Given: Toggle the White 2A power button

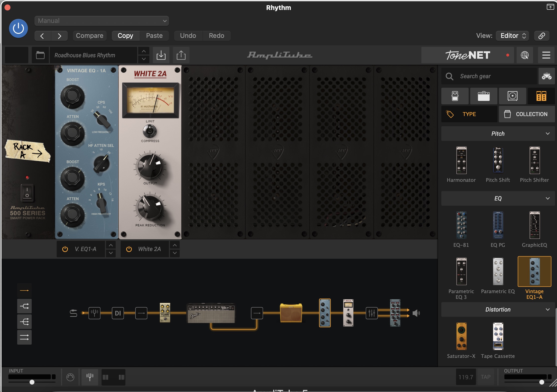Looking at the screenshot, I should coord(129,249).
